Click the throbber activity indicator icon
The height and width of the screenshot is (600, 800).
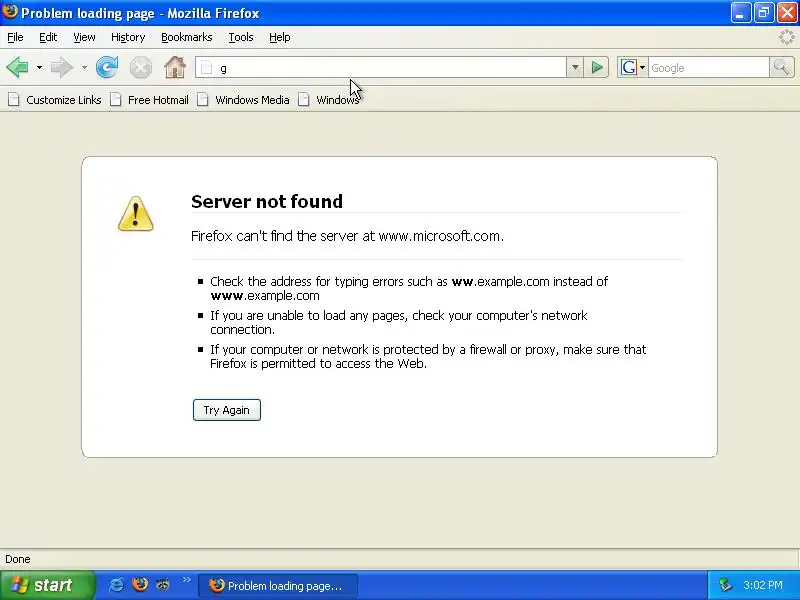coord(787,37)
